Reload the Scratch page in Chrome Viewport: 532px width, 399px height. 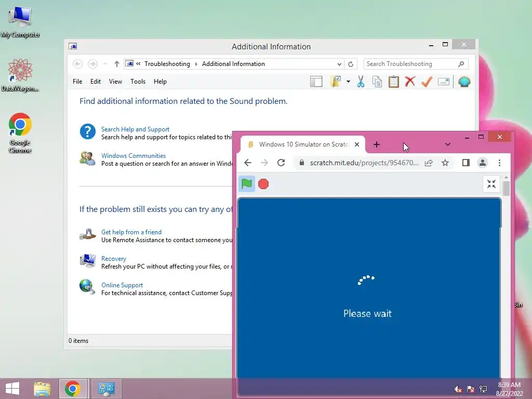tap(281, 163)
